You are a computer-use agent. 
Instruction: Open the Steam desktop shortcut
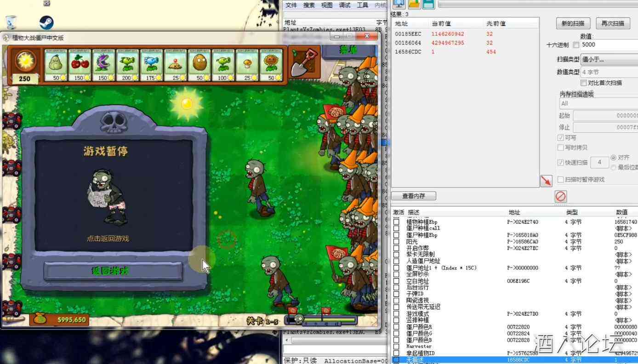[46, 23]
